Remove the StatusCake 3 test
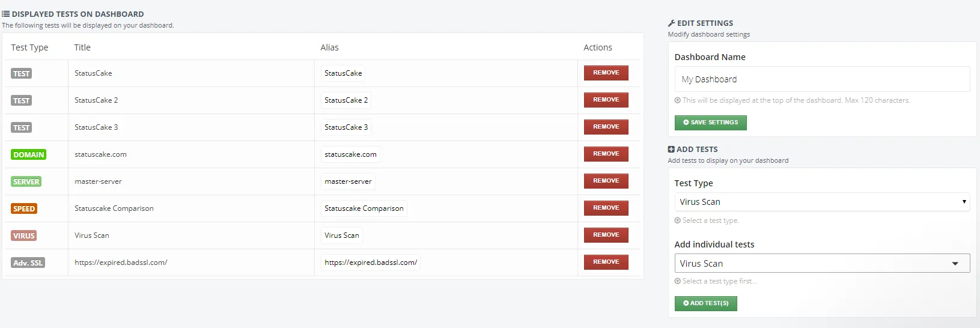The image size is (980, 328). coord(606,127)
